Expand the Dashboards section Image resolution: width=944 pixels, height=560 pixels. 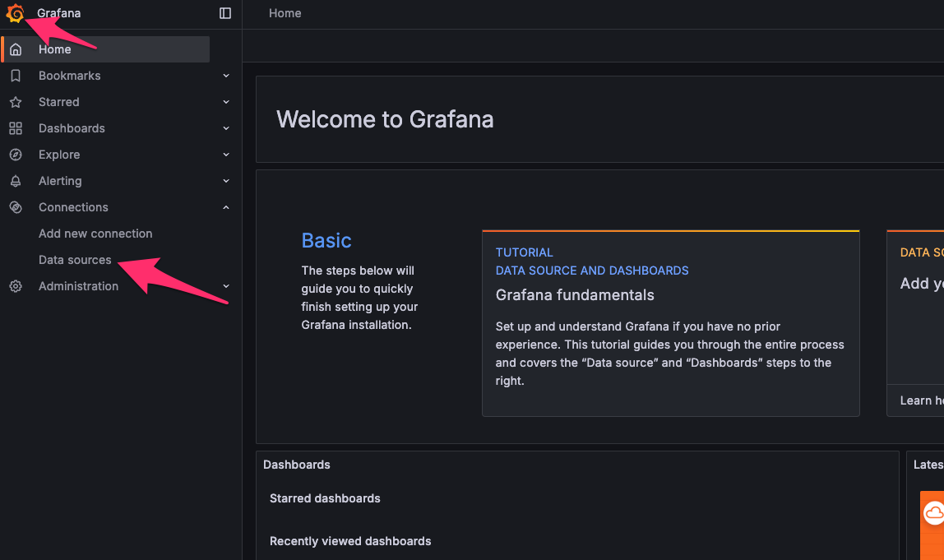[225, 127]
